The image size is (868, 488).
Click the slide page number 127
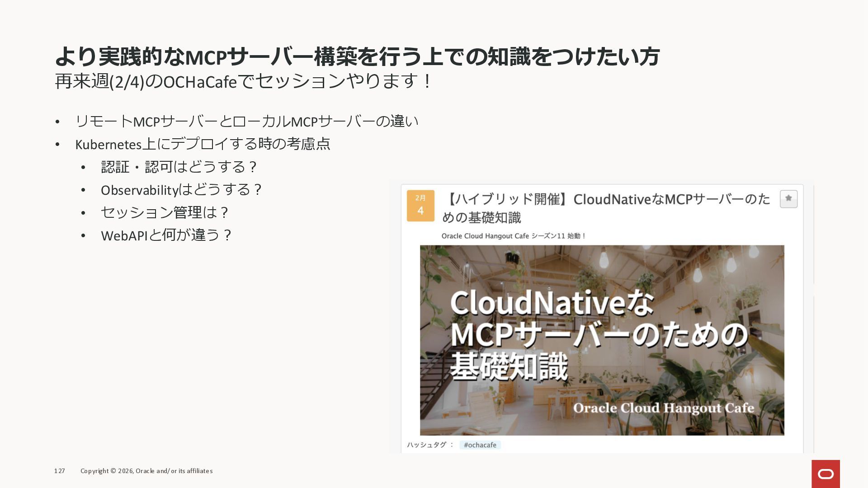click(60, 471)
